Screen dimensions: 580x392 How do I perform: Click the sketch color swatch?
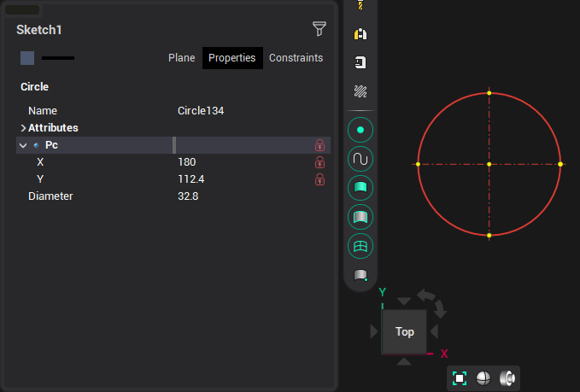[27, 58]
